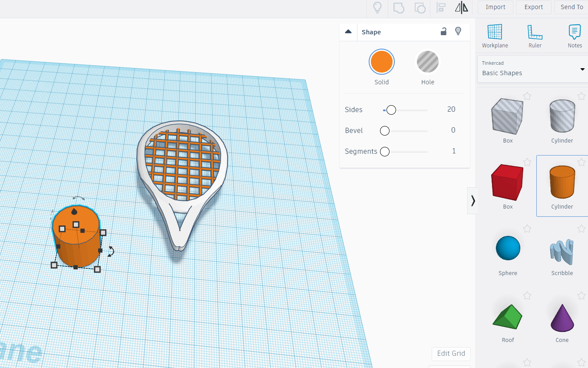The width and height of the screenshot is (588, 368).
Task: Collapse the Shape panel with the up arrow
Action: point(348,31)
